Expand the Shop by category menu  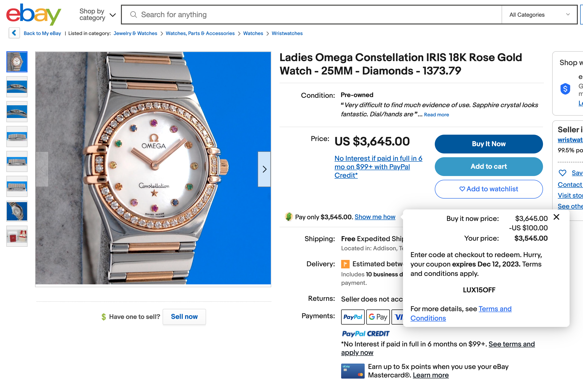(x=98, y=15)
